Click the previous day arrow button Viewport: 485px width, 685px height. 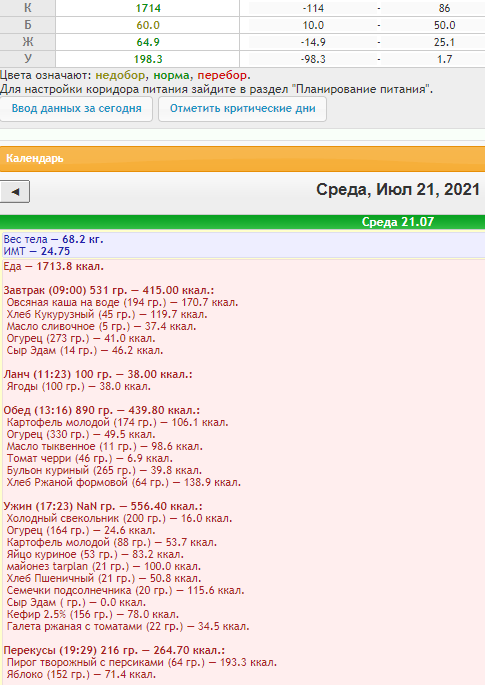point(14,191)
